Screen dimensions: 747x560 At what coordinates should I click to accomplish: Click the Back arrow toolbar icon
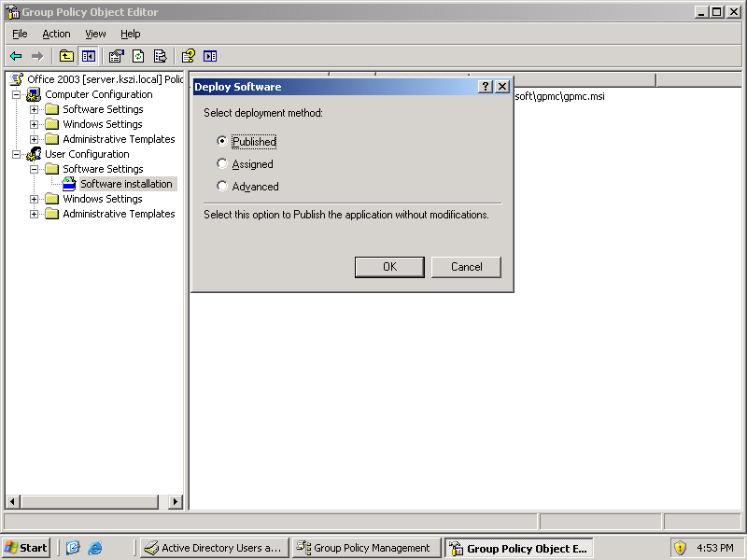[x=16, y=56]
